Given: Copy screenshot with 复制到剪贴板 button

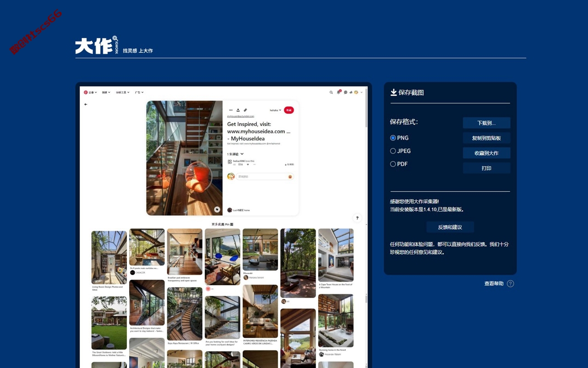Looking at the screenshot, I should point(486,138).
